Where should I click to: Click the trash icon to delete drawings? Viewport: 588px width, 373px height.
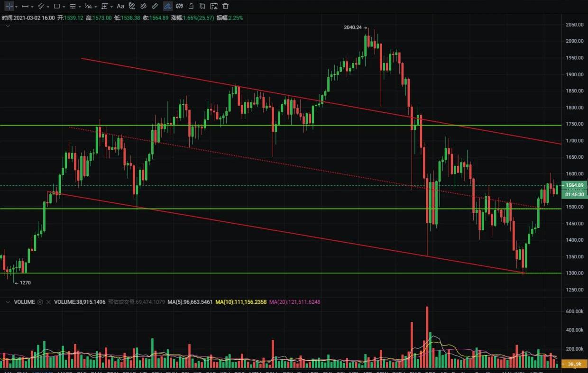[x=225, y=6]
